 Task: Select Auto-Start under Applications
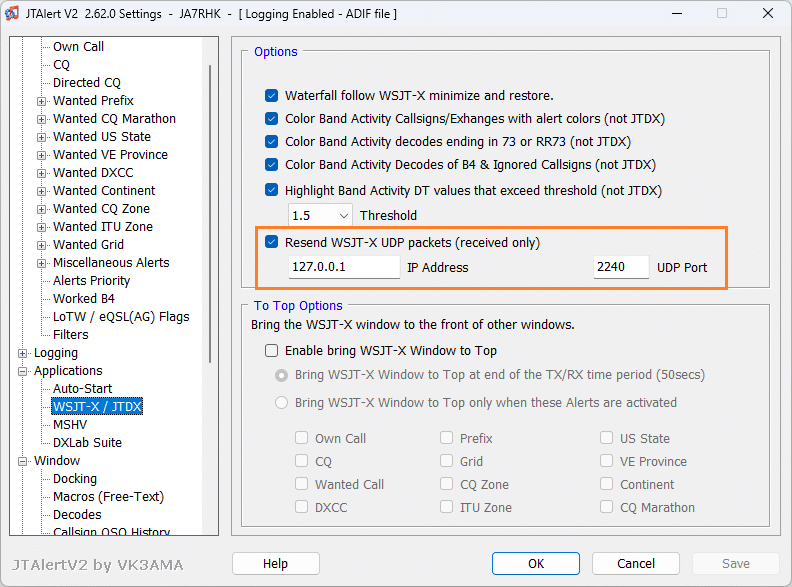pos(82,388)
